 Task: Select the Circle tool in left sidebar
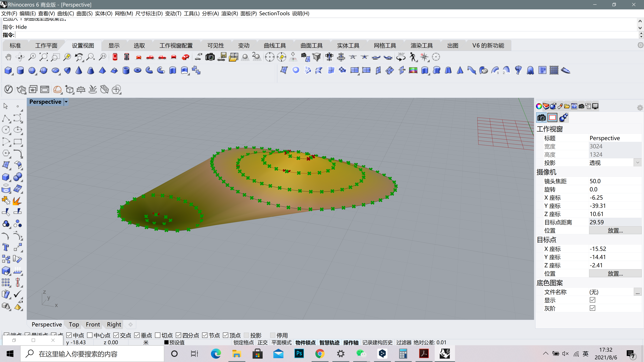(x=6, y=130)
